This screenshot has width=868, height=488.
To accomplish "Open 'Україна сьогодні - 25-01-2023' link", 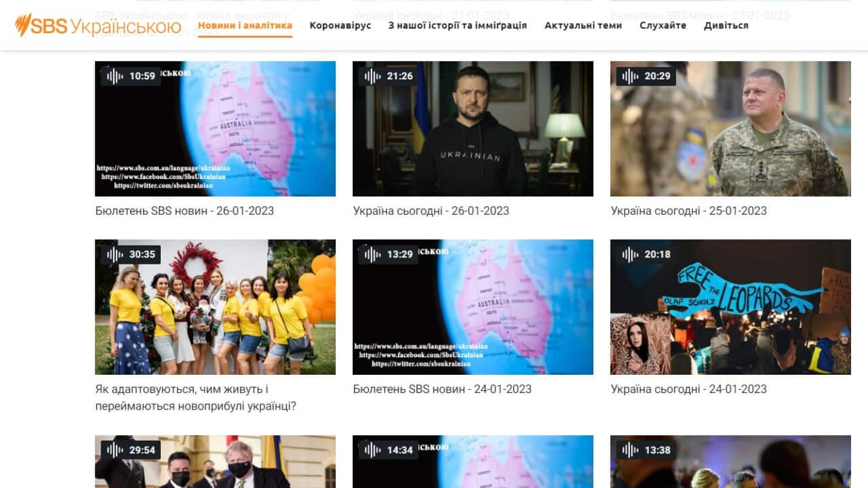I will (689, 211).
